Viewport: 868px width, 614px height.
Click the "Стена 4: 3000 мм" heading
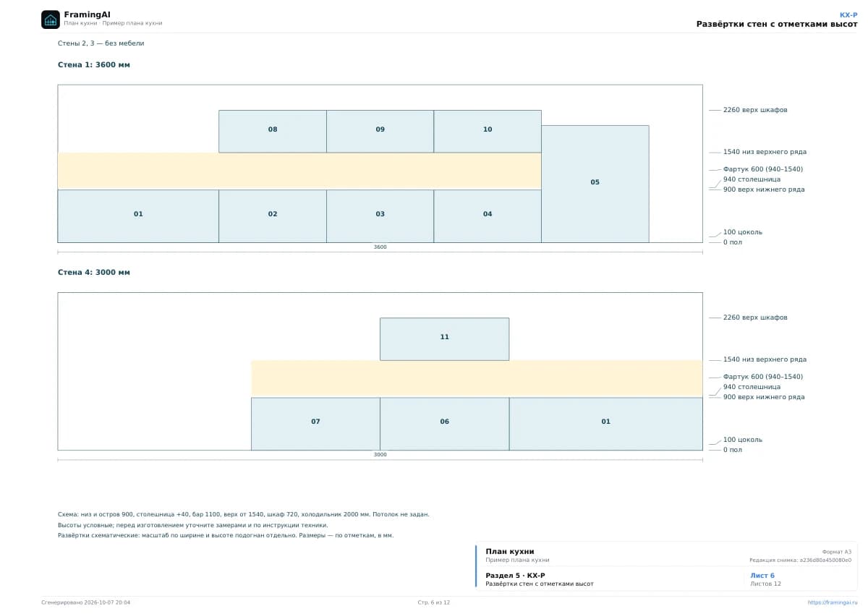(x=94, y=273)
